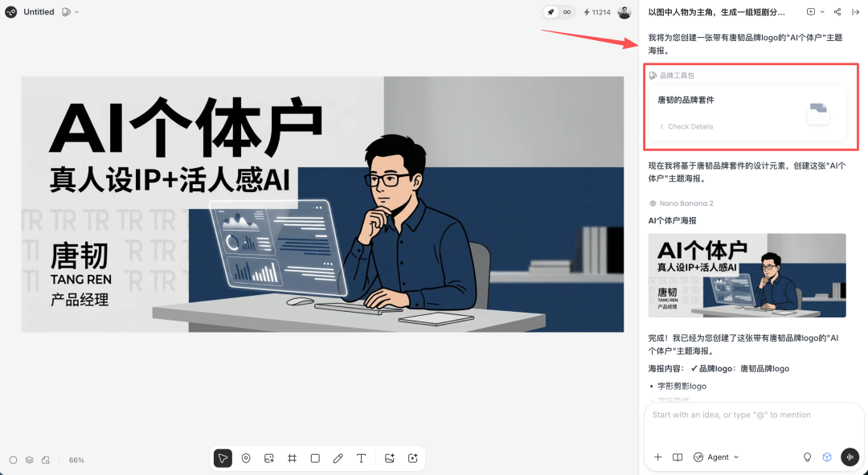
Task: Click Check Details in brand kit card
Action: [690, 126]
